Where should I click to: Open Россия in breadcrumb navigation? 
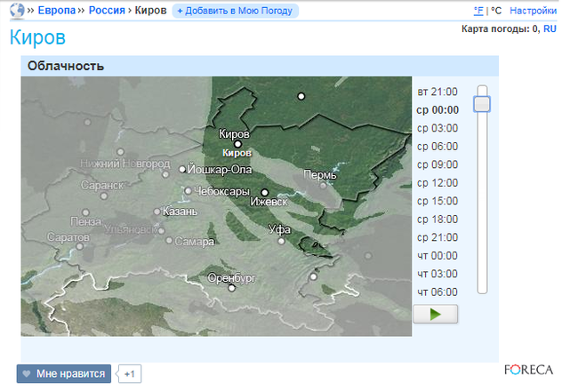pos(107,11)
